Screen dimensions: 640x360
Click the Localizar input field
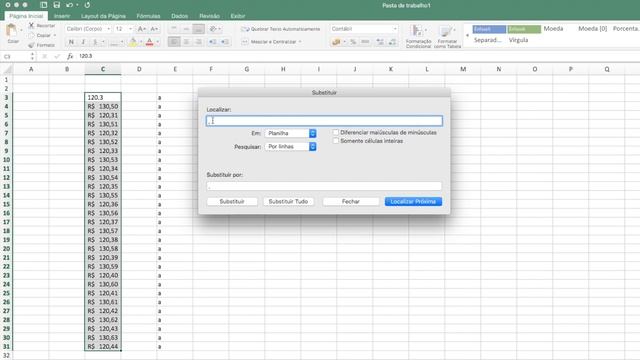pos(324,121)
